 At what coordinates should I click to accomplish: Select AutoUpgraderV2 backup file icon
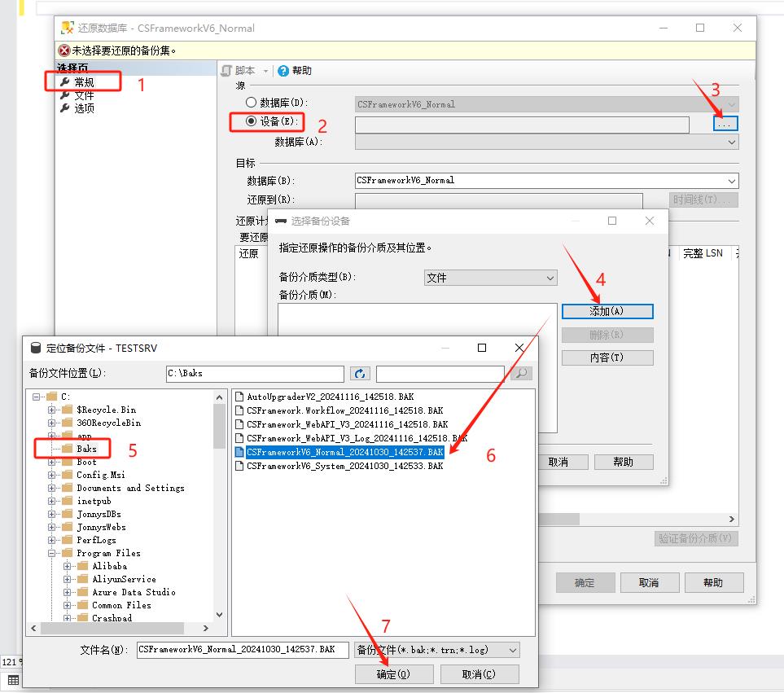tap(239, 397)
